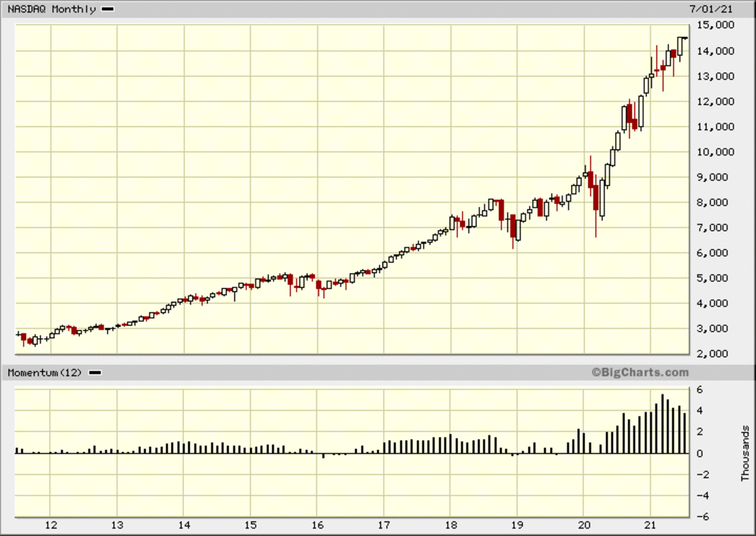The height and width of the screenshot is (536, 756).
Task: Select year 20 on the time axis
Action: [x=584, y=525]
